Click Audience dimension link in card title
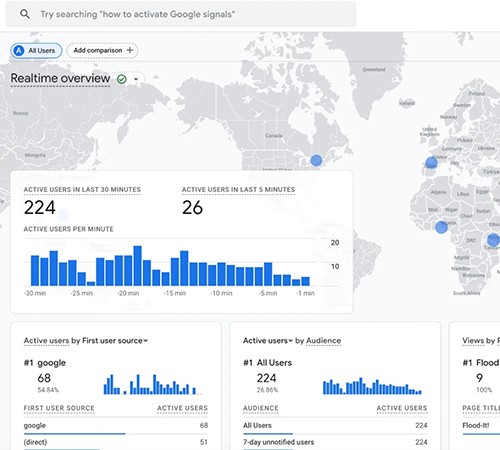This screenshot has width=500, height=450. click(323, 341)
